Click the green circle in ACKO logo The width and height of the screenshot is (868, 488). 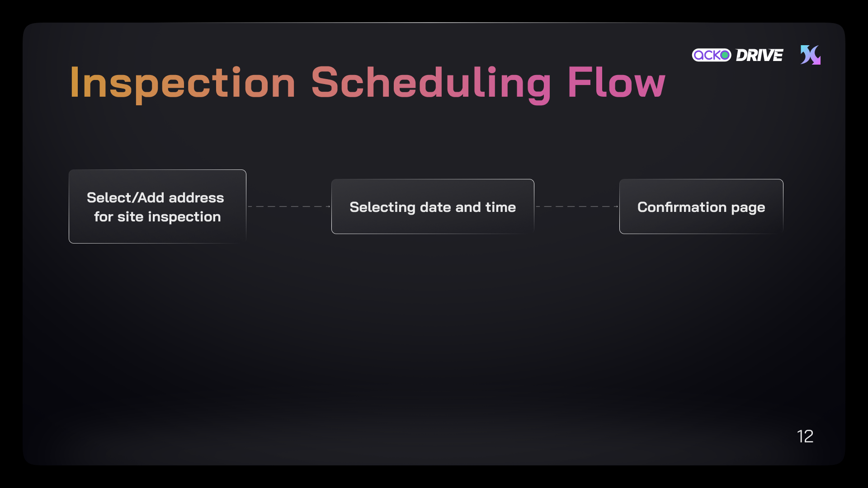725,55
